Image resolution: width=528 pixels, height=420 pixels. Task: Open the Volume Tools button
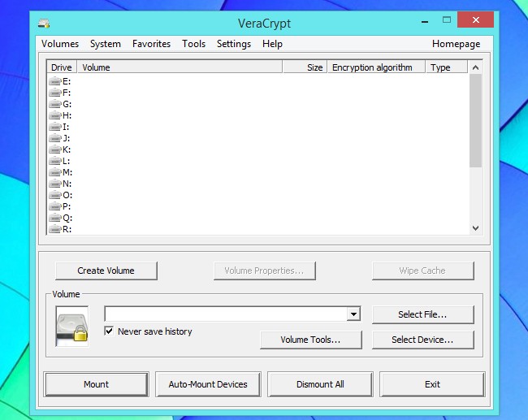click(x=311, y=340)
